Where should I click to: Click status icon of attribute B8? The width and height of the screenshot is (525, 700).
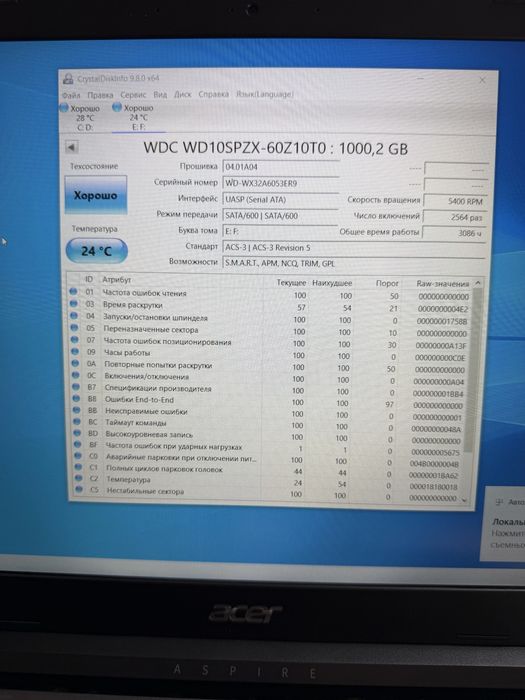tap(77, 399)
